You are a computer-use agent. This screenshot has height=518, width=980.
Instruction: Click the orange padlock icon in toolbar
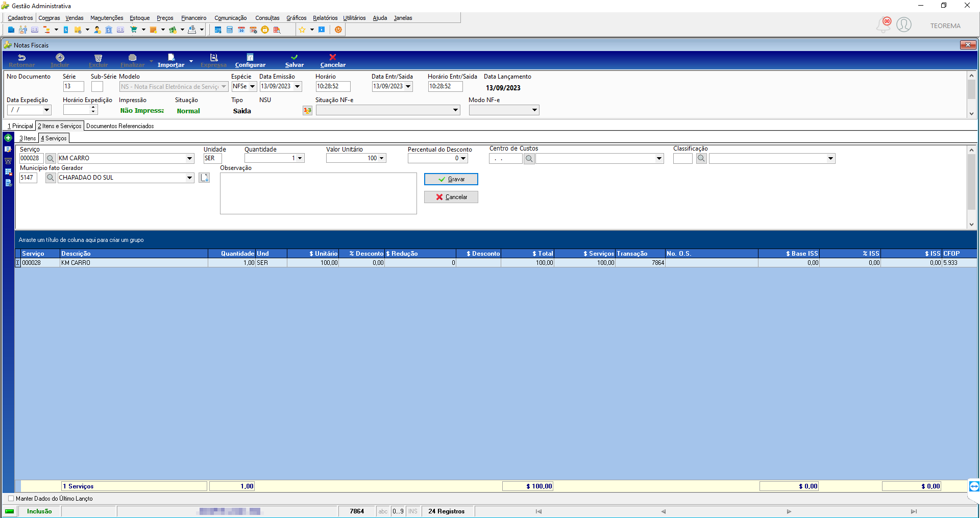click(x=265, y=30)
